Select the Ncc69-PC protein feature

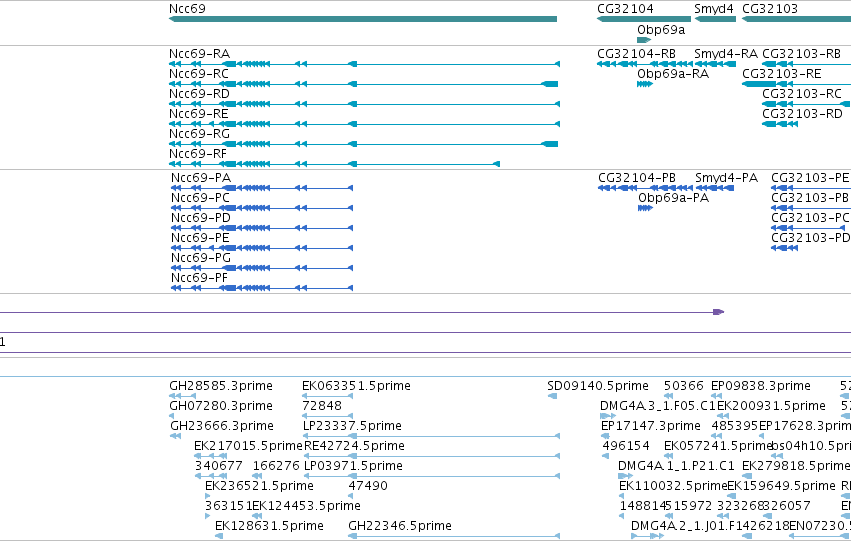[x=262, y=208]
